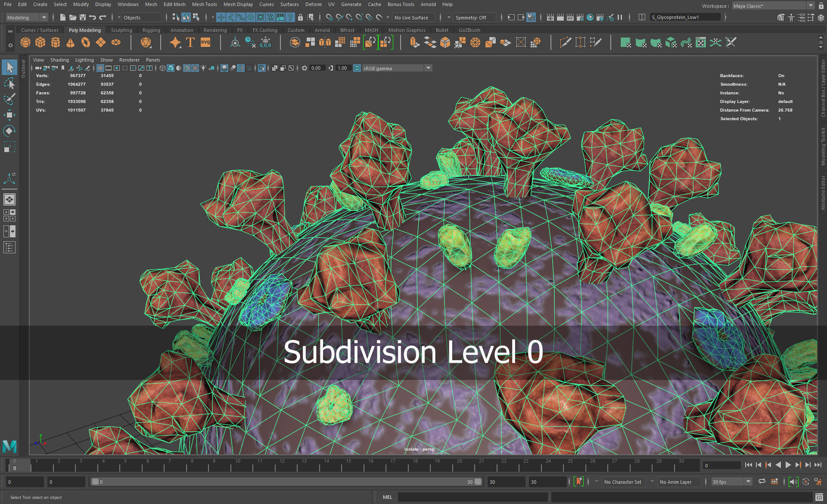
Task: Toggle the viewport grid display
Action: [x=100, y=68]
